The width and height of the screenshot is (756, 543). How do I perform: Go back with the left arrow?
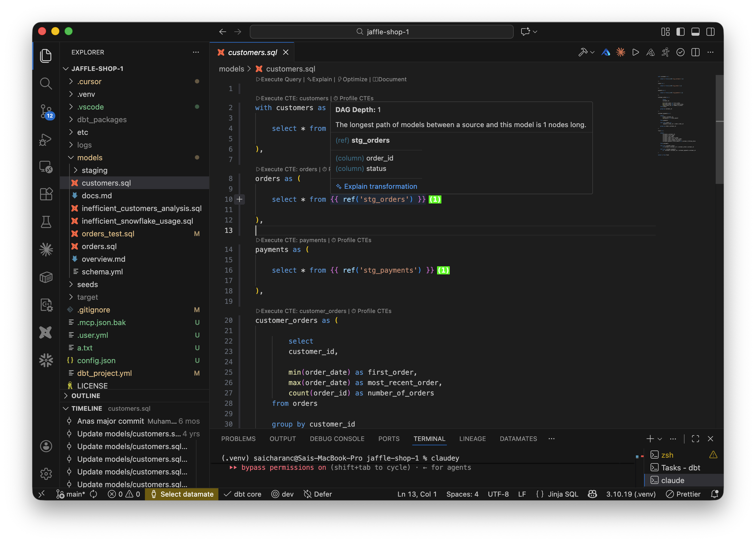[x=223, y=32]
